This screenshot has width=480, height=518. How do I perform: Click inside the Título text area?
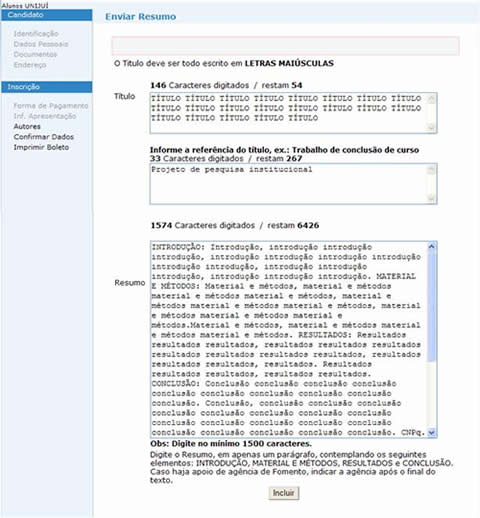click(x=288, y=113)
